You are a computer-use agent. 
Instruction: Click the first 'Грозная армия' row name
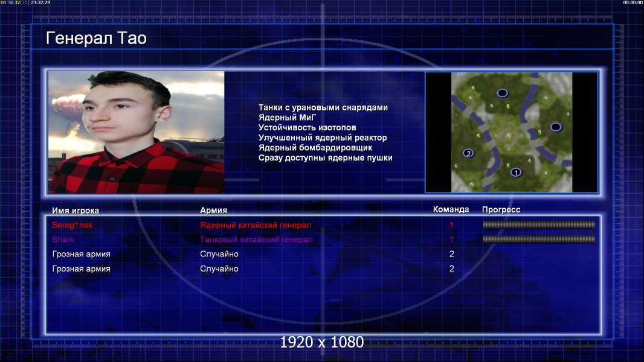click(x=82, y=254)
